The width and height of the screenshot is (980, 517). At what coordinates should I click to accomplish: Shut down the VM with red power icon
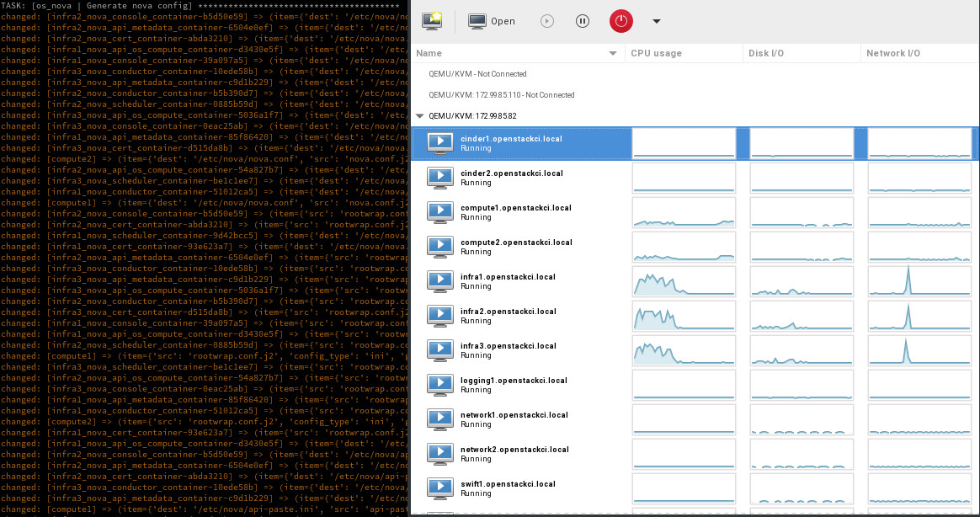pyautogui.click(x=620, y=21)
